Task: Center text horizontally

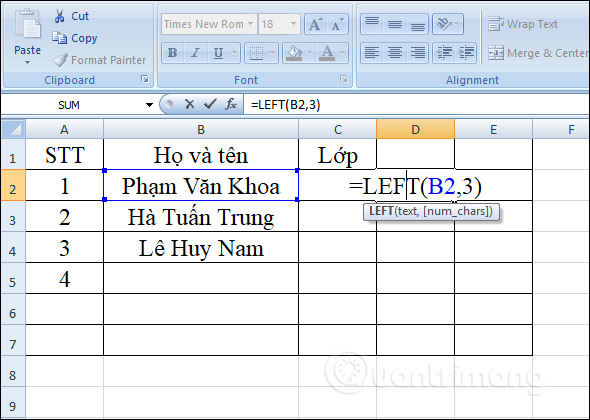Action: tap(394, 53)
